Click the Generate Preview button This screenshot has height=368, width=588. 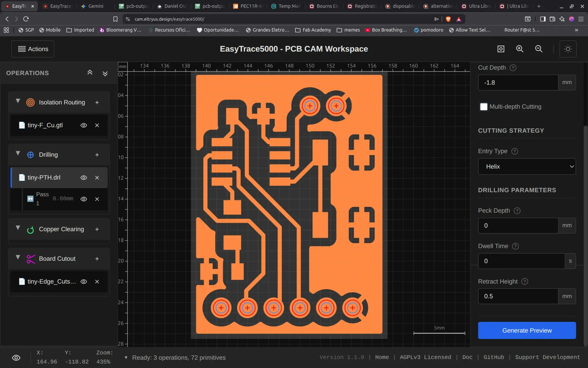coord(527,330)
